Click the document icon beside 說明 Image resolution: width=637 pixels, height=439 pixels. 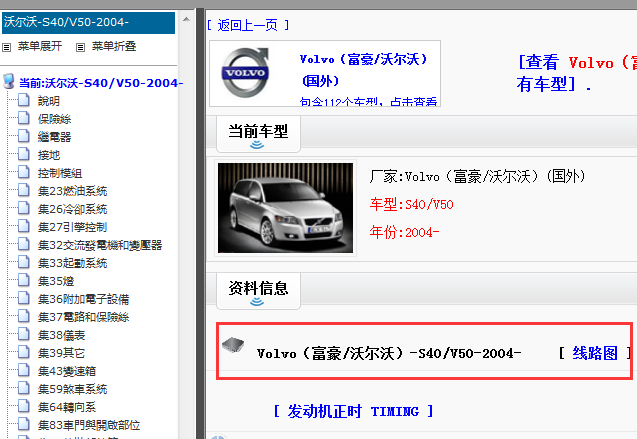24,100
